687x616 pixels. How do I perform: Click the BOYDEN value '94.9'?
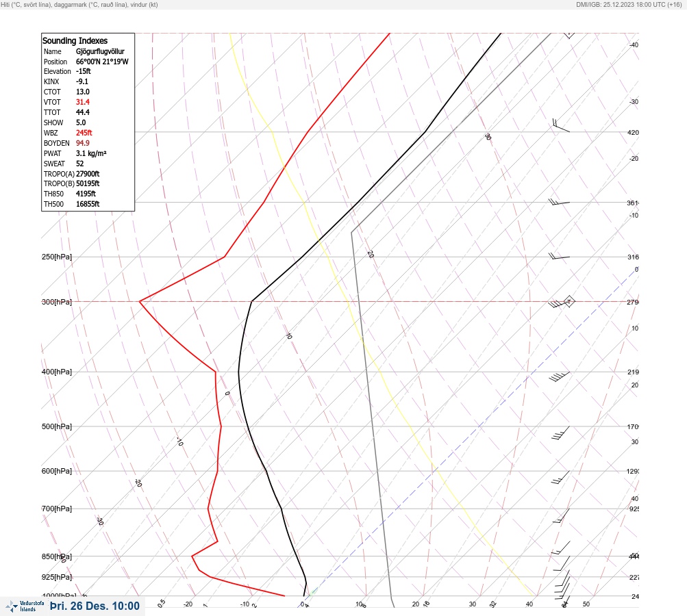83,143
